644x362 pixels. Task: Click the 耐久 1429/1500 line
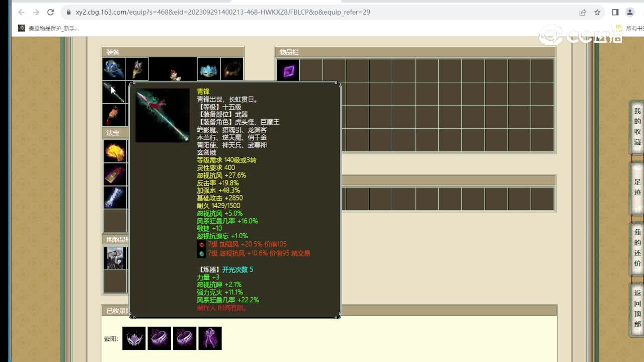pyautogui.click(x=219, y=206)
